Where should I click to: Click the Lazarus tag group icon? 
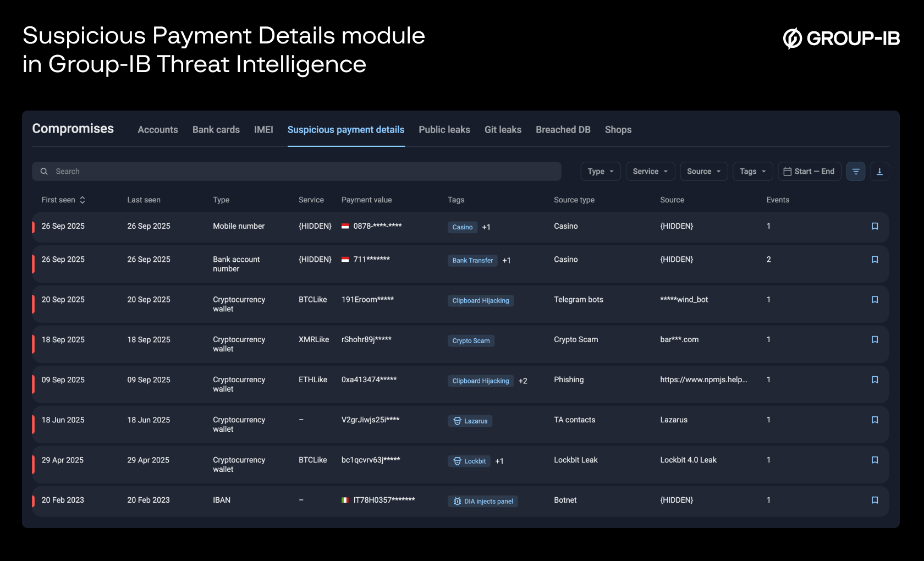coord(457,421)
